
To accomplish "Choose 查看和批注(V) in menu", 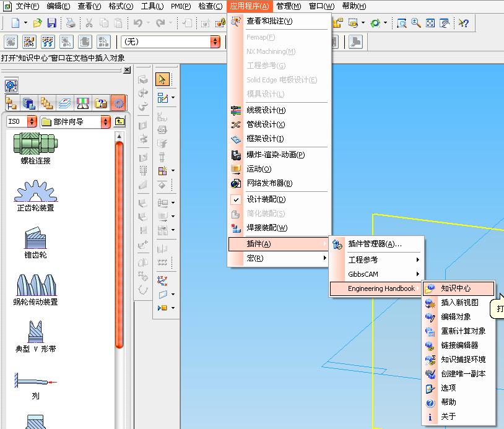I will click(x=279, y=21).
